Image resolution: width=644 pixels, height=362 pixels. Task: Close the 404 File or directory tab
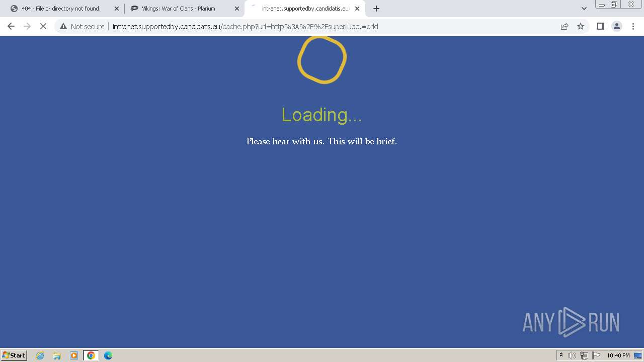(117, 9)
